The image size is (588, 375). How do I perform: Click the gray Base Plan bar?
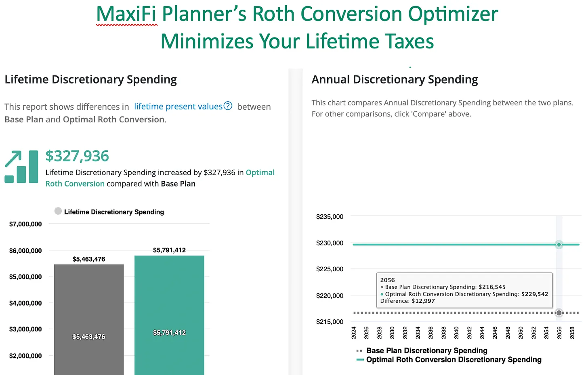point(89,320)
